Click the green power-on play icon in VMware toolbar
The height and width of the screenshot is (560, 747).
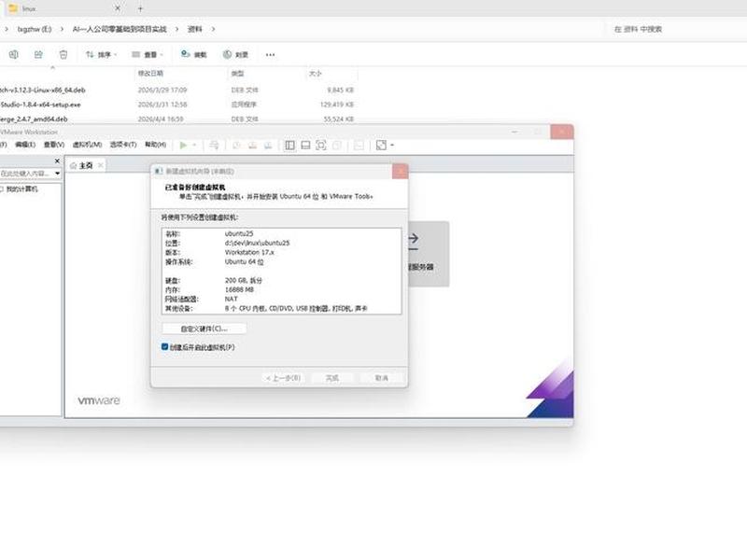coord(183,146)
